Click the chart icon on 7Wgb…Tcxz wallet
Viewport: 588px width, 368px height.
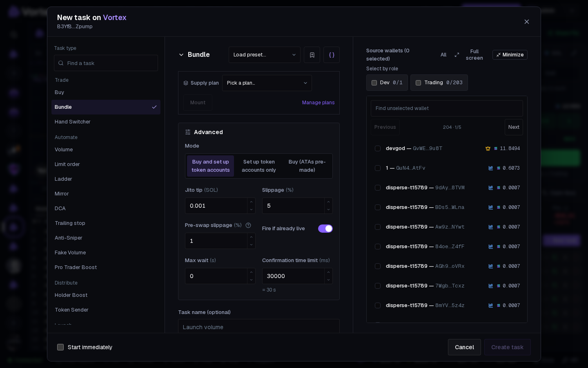491,286
